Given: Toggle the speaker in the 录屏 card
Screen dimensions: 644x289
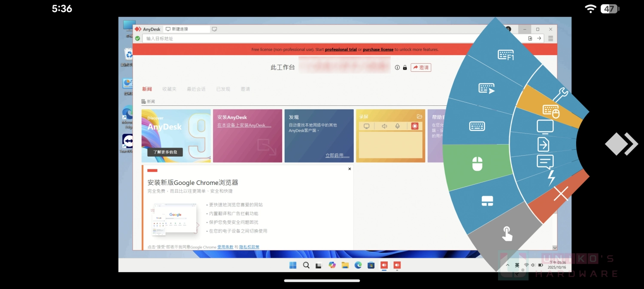Looking at the screenshot, I should [384, 126].
